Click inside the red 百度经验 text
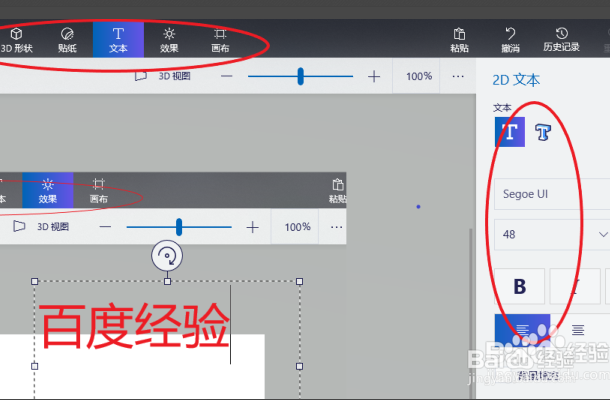The width and height of the screenshot is (610, 400). coord(134,326)
